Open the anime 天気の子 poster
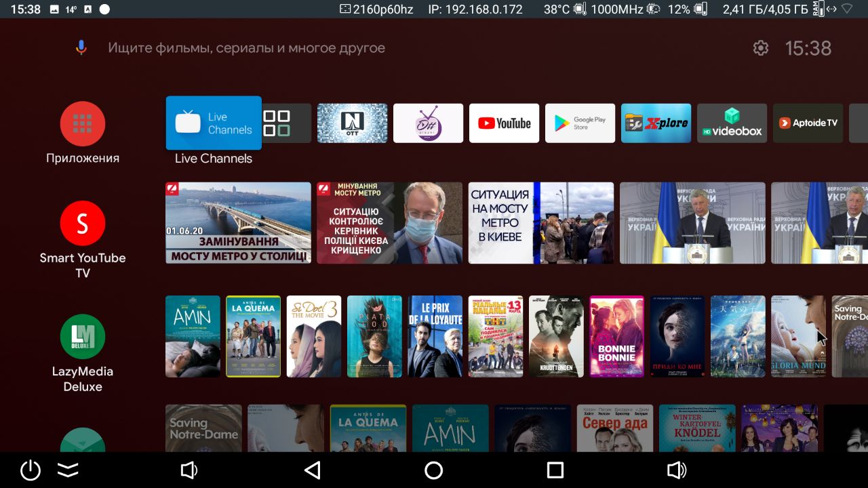The width and height of the screenshot is (868, 488). [738, 336]
